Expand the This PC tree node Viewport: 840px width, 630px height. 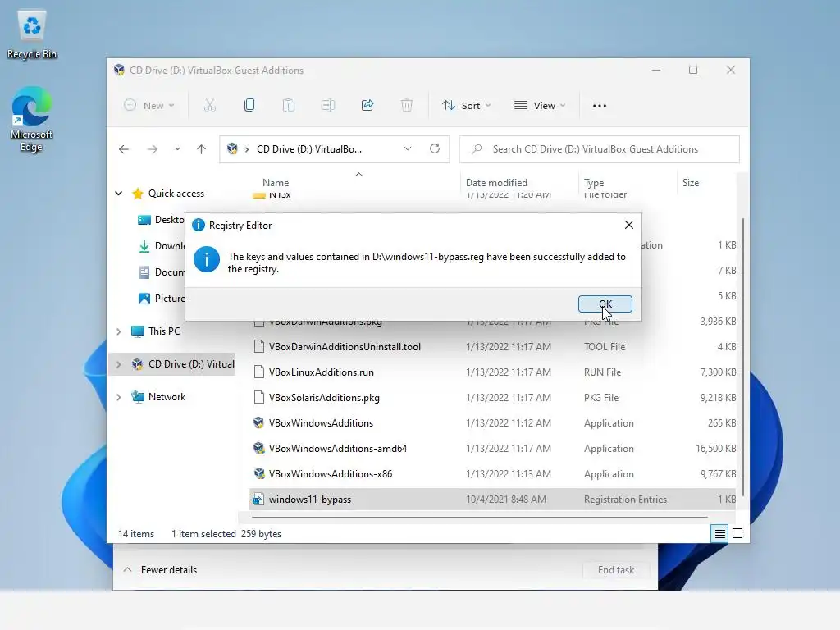pyautogui.click(x=119, y=331)
